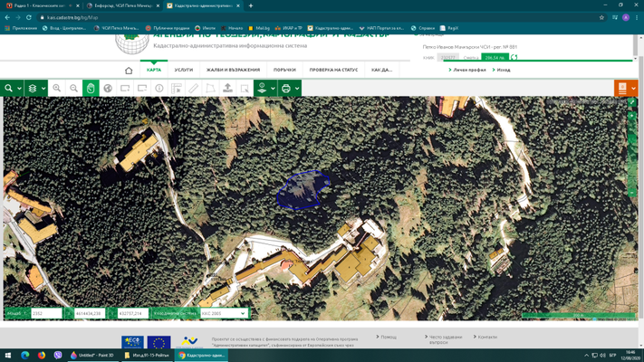Click the globe full extent icon
Image resolution: width=644 pixels, height=362 pixels.
tap(108, 89)
